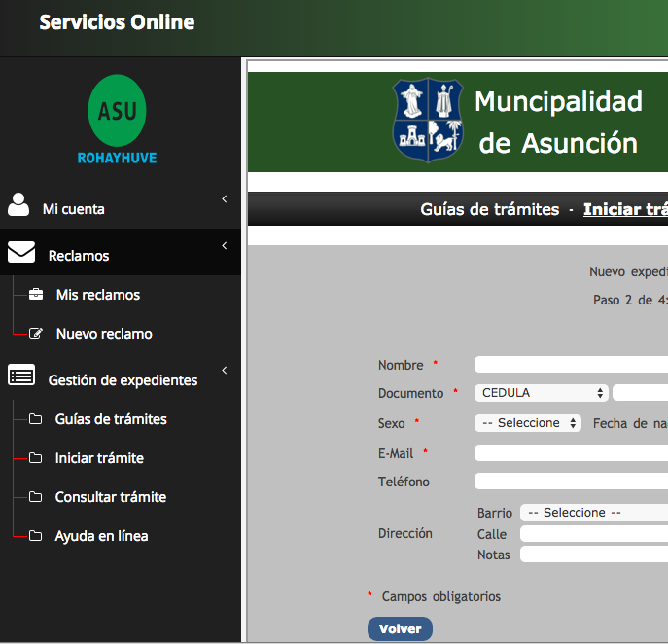Collapse the Gestión de expedientes chevron
Viewport: 668px width, 644px height.
point(224,371)
